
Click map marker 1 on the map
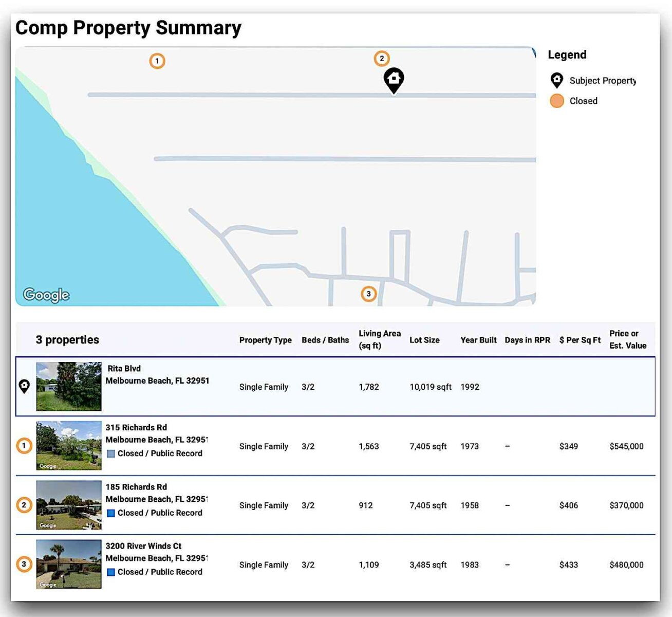tap(157, 61)
